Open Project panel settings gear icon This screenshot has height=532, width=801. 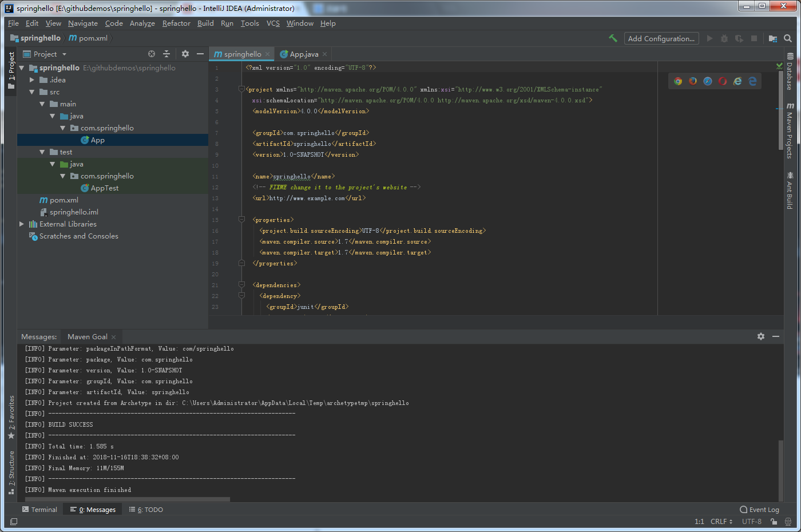pyautogui.click(x=185, y=53)
